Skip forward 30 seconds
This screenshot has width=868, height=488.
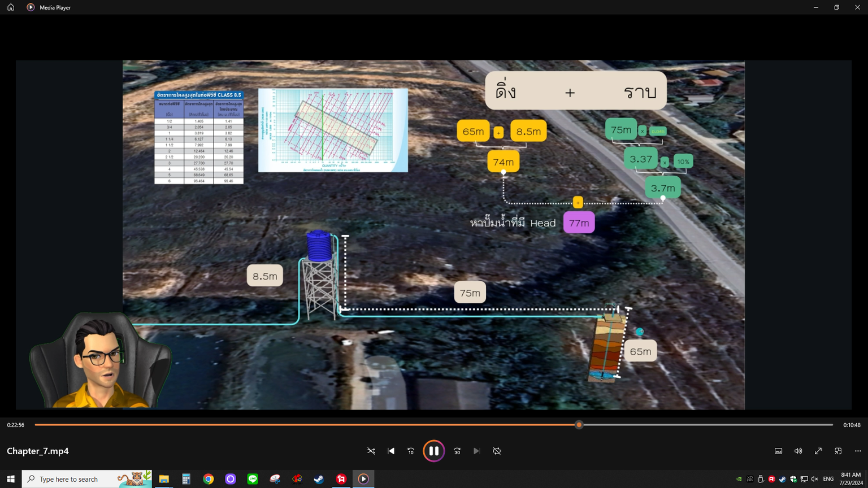[457, 451]
